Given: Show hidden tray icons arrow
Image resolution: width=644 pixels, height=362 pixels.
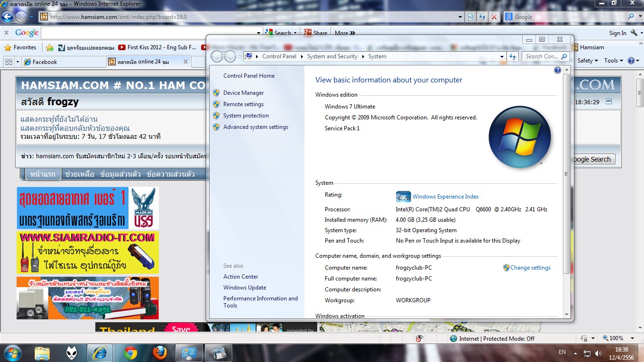Looking at the screenshot, I should (x=576, y=353).
